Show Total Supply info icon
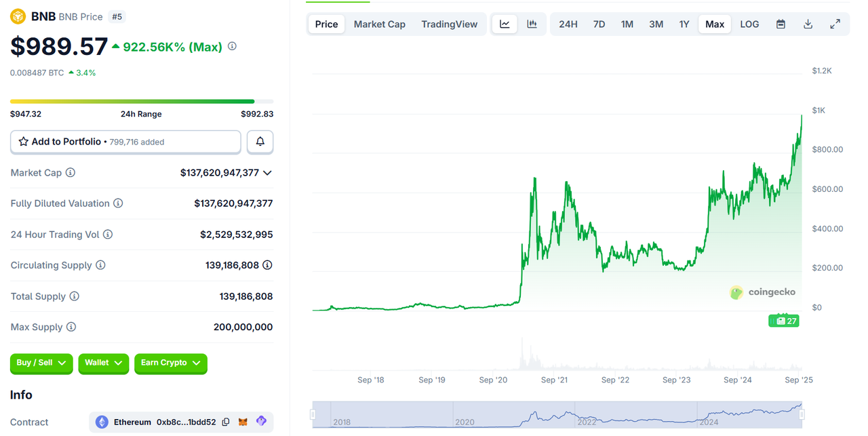Viewport: 868px width, 436px height. [75, 296]
